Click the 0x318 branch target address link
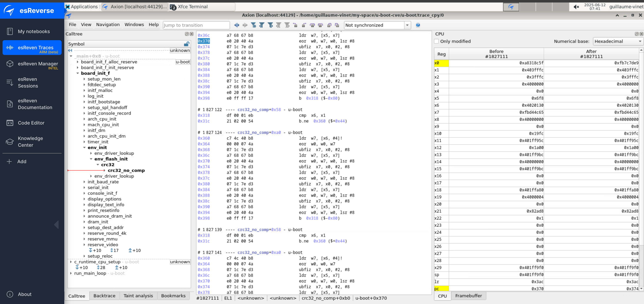This screenshot has width=644, height=304. (312, 98)
